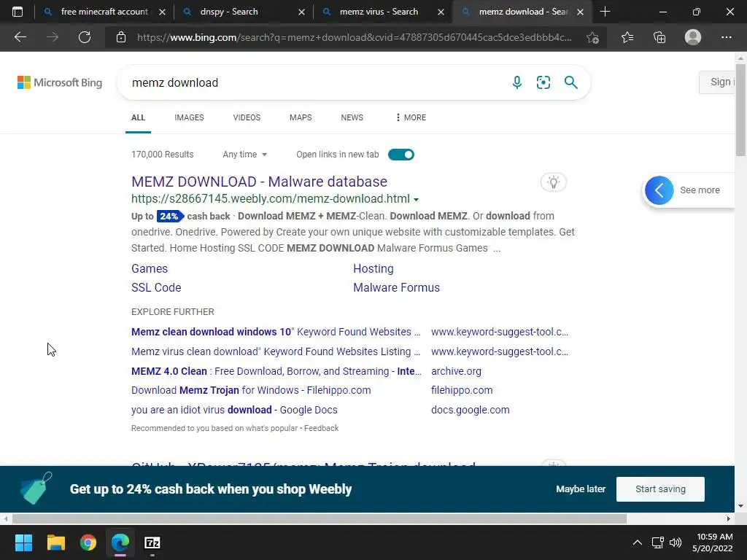Add page to favorites star-plus icon

pyautogui.click(x=592, y=38)
